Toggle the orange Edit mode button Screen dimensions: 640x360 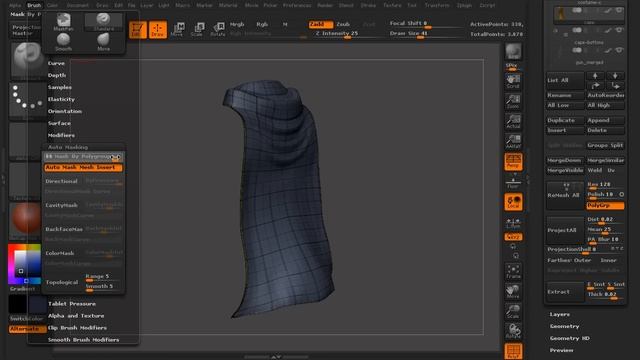click(138, 30)
